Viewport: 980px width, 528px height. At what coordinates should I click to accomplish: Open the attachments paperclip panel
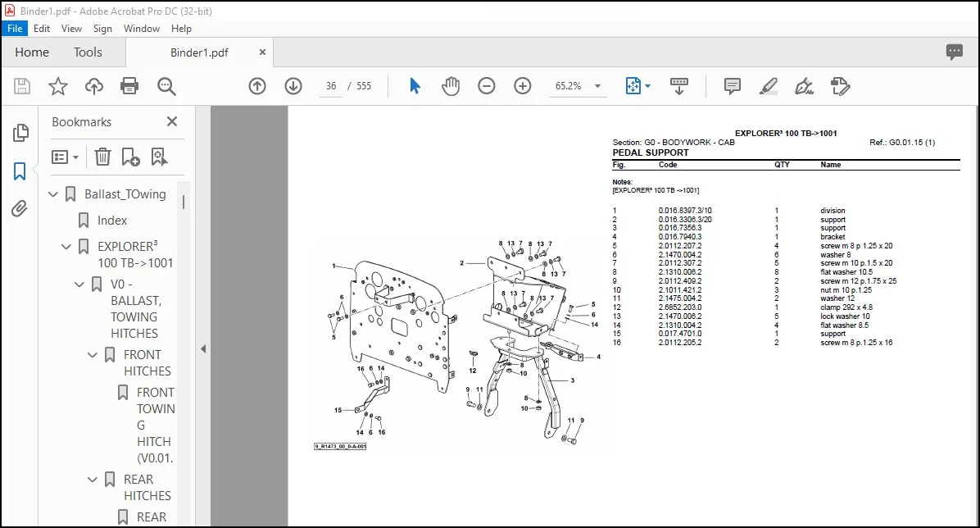[20, 208]
